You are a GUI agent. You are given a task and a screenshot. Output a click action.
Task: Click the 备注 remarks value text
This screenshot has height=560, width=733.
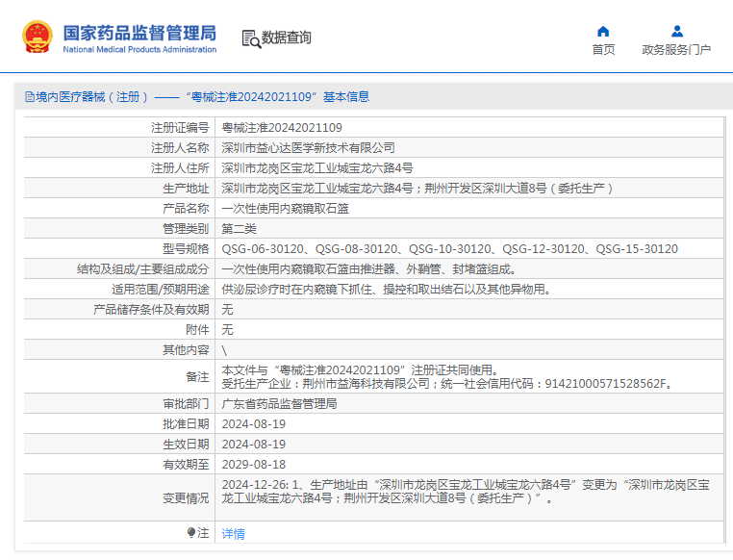[x=448, y=377]
